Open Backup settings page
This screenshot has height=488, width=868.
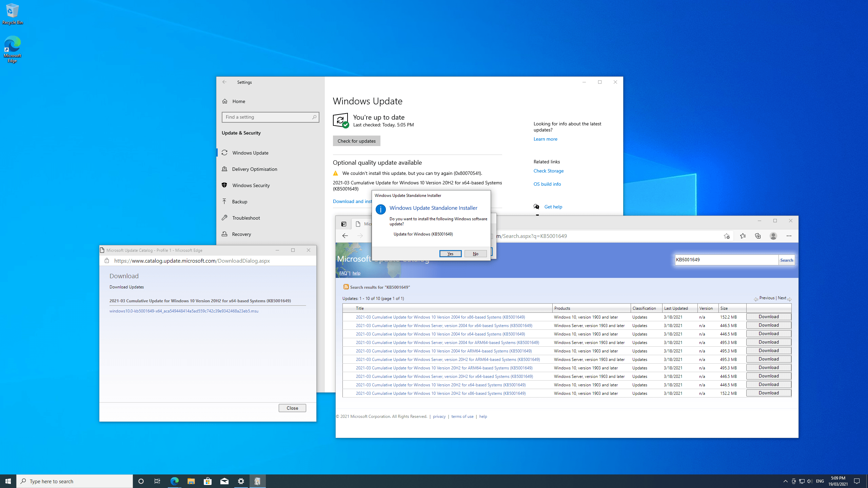click(239, 202)
